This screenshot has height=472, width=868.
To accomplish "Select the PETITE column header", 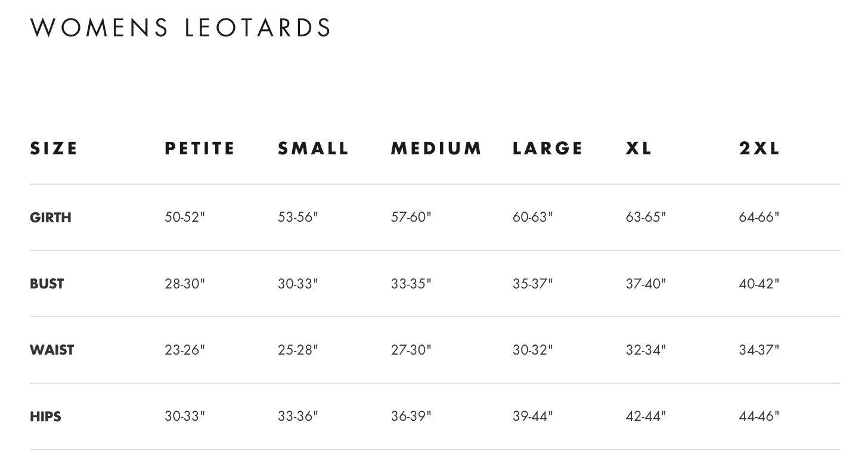I will coord(200,148).
